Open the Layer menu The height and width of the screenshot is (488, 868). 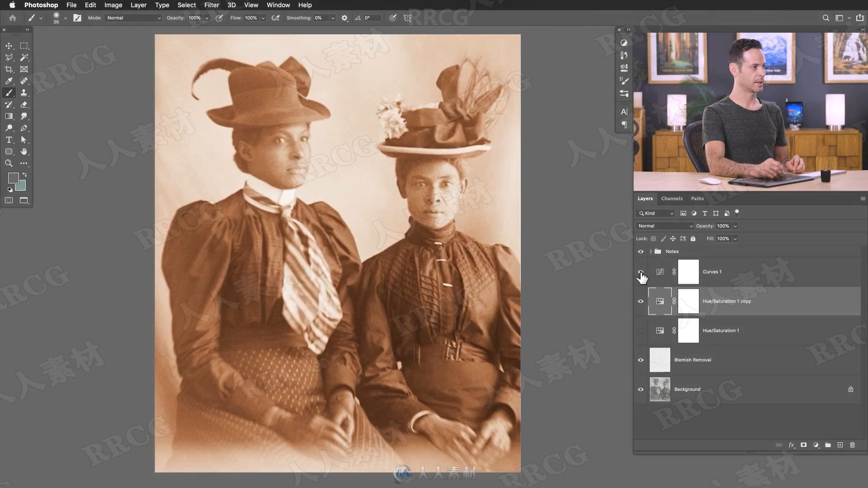[138, 5]
